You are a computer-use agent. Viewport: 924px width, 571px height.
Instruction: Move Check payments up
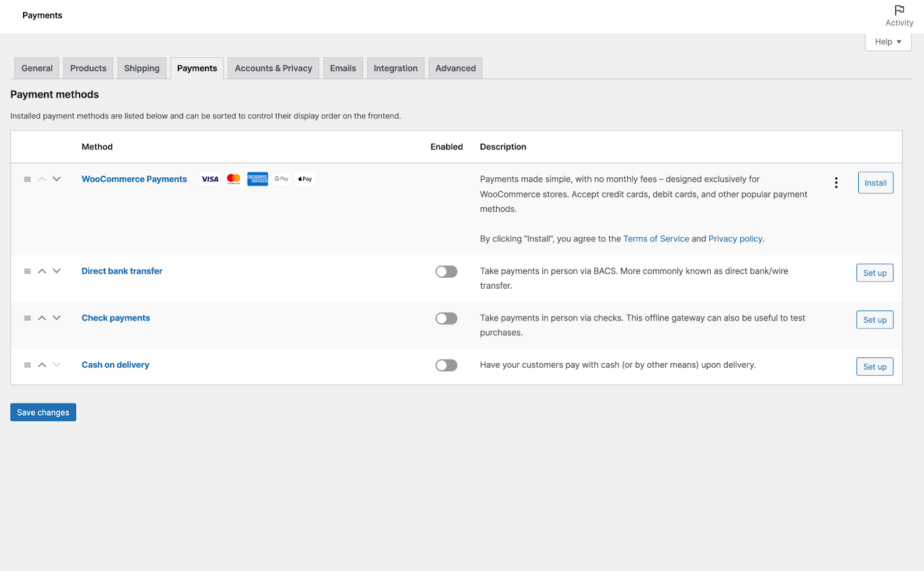pyautogui.click(x=42, y=318)
